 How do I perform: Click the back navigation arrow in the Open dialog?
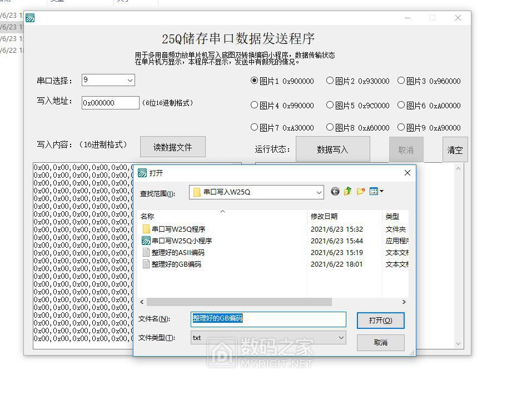(x=335, y=191)
